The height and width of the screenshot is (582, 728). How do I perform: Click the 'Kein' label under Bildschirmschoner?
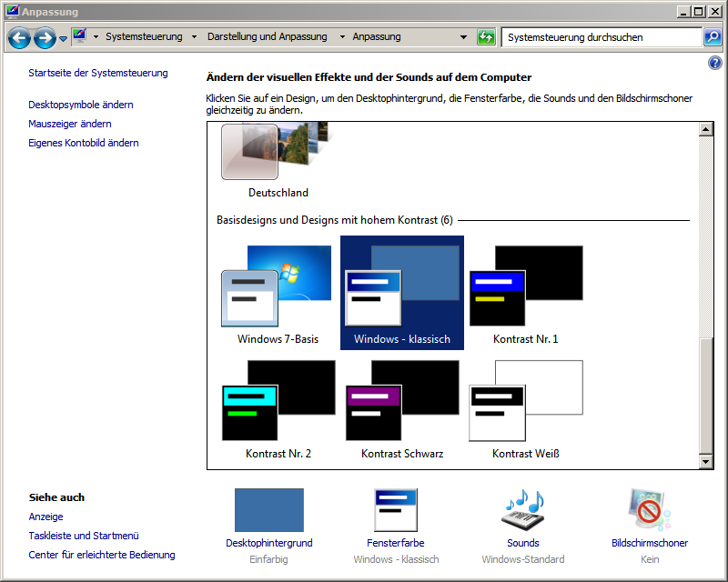coord(650,559)
